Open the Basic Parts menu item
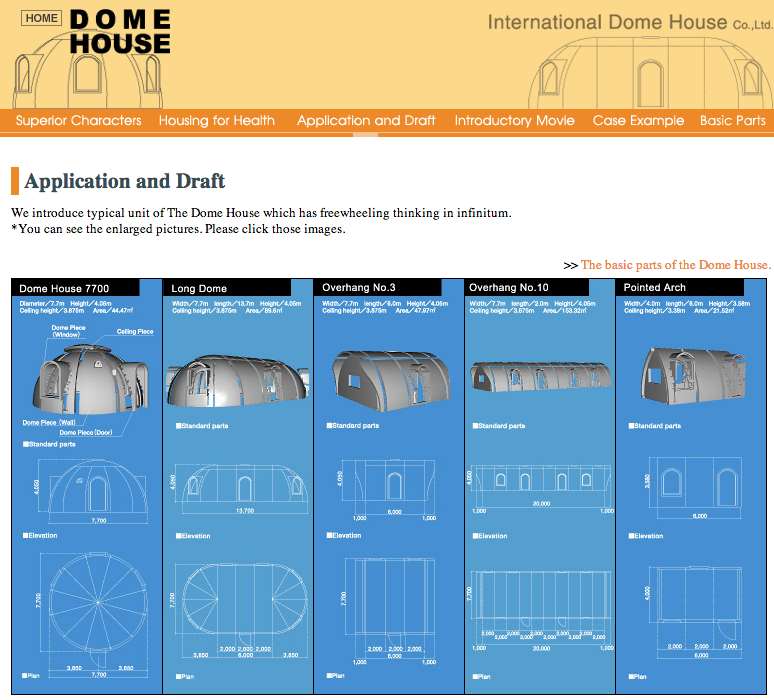Image resolution: width=774 pixels, height=700 pixels. click(733, 120)
